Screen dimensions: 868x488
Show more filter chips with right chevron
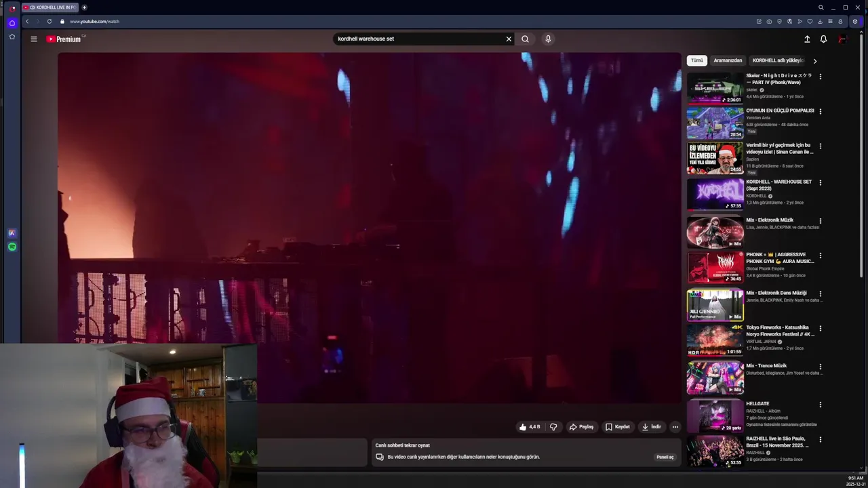pyautogui.click(x=814, y=61)
